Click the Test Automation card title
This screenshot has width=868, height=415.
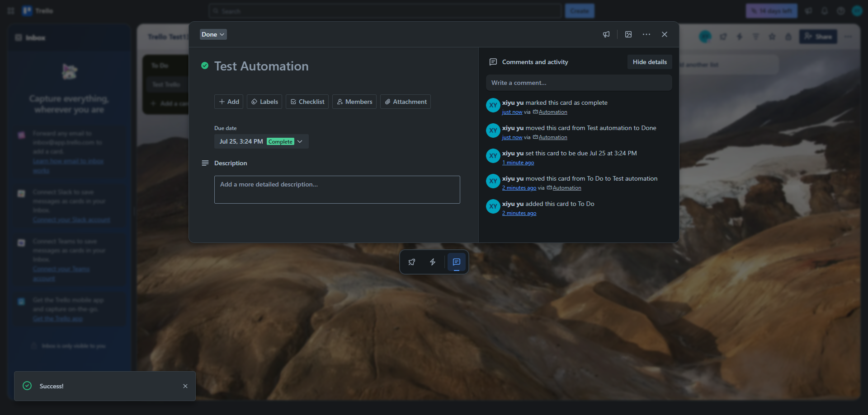pyautogui.click(x=261, y=66)
